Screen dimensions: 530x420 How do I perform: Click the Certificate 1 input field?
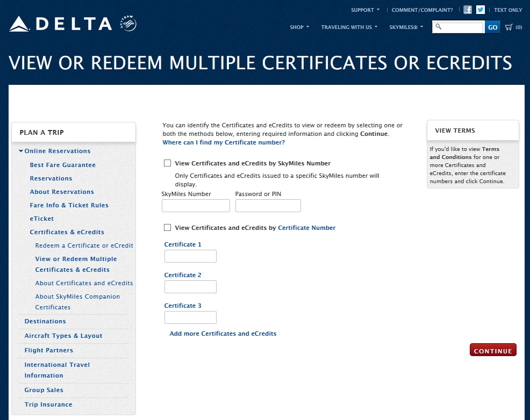(x=190, y=256)
